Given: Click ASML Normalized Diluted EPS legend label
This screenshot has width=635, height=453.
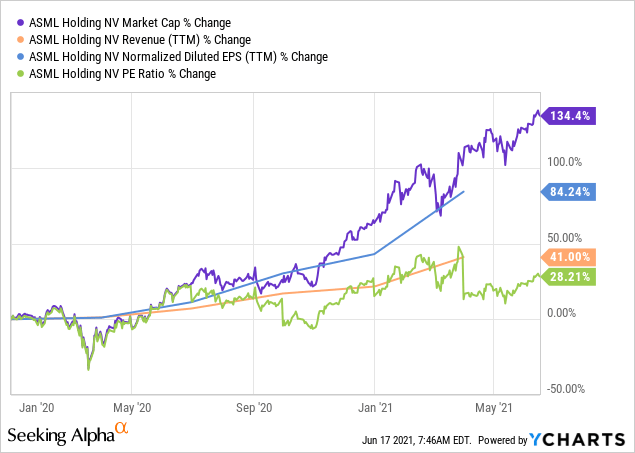Looking at the screenshot, I should click(179, 57).
